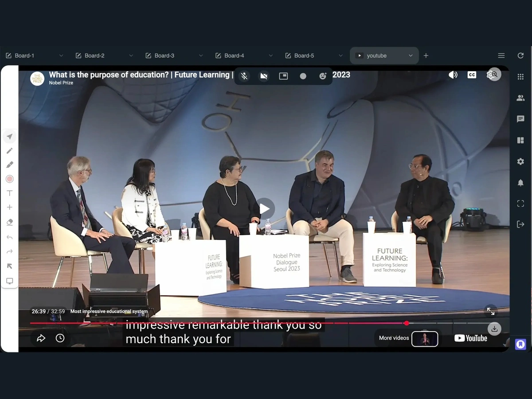Viewport: 532px width, 399px height.
Task: Unmute the microphone
Action: 244,76
